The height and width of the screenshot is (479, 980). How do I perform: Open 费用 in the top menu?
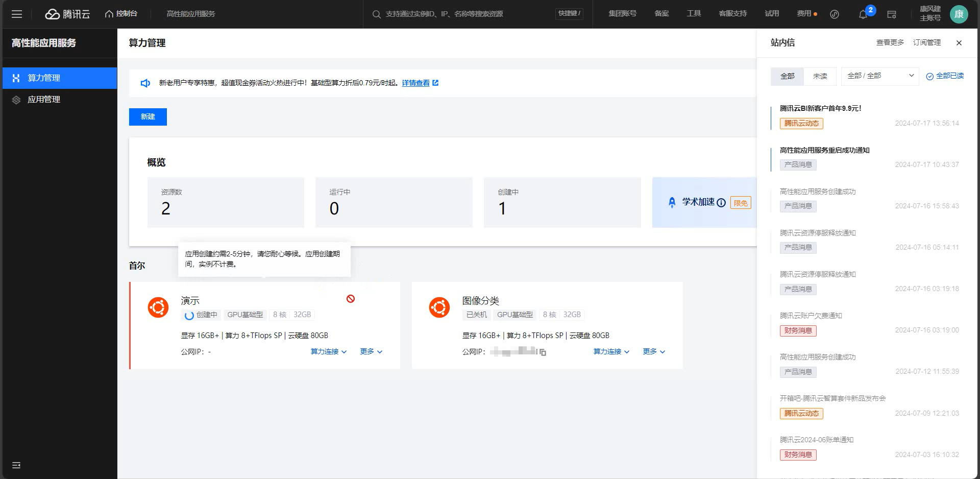coord(804,14)
